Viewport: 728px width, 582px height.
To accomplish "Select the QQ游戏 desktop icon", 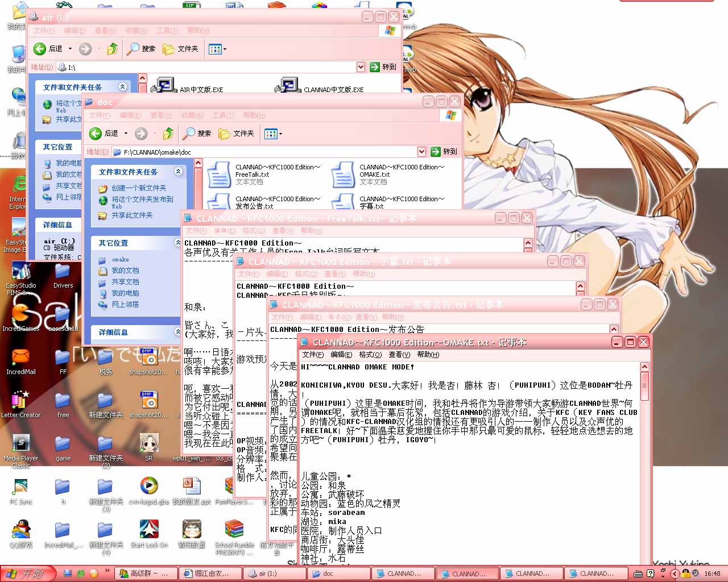I will point(21,534).
